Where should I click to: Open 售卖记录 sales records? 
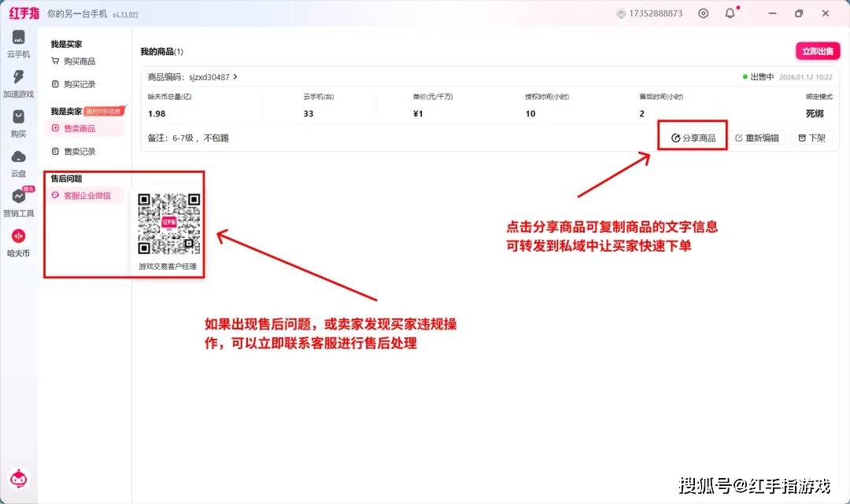(79, 151)
